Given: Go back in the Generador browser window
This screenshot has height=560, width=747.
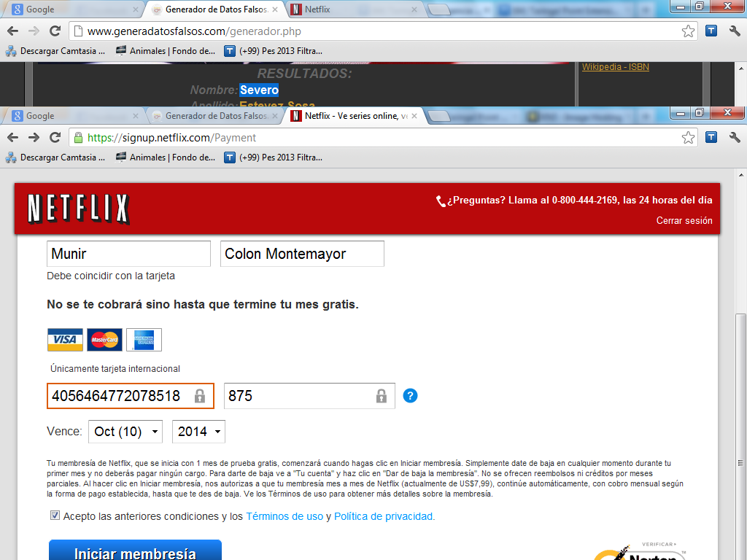Looking at the screenshot, I should pos(13,31).
